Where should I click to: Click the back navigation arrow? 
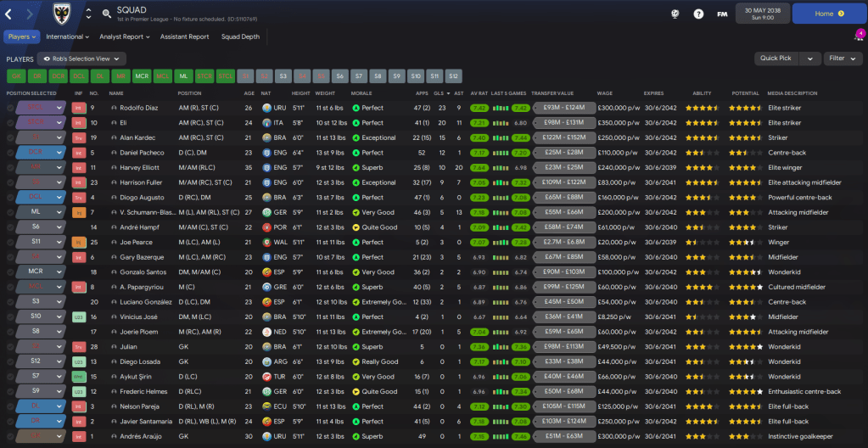(x=8, y=14)
